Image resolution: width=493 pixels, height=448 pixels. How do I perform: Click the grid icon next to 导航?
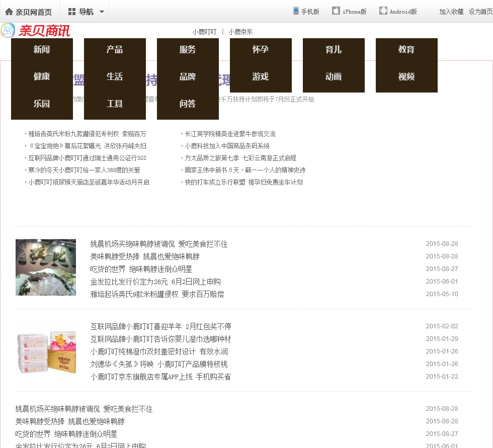click(x=71, y=12)
